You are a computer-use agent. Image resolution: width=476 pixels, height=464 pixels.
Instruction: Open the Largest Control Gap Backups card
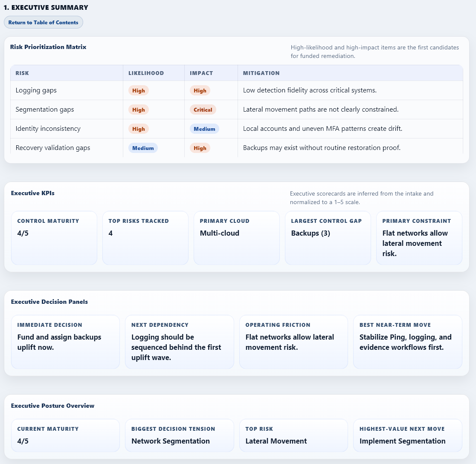coord(328,237)
